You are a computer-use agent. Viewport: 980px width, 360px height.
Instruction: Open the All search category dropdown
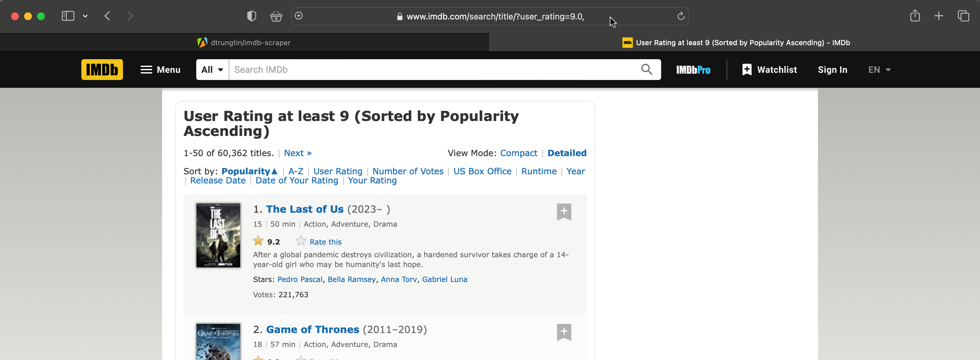click(212, 69)
